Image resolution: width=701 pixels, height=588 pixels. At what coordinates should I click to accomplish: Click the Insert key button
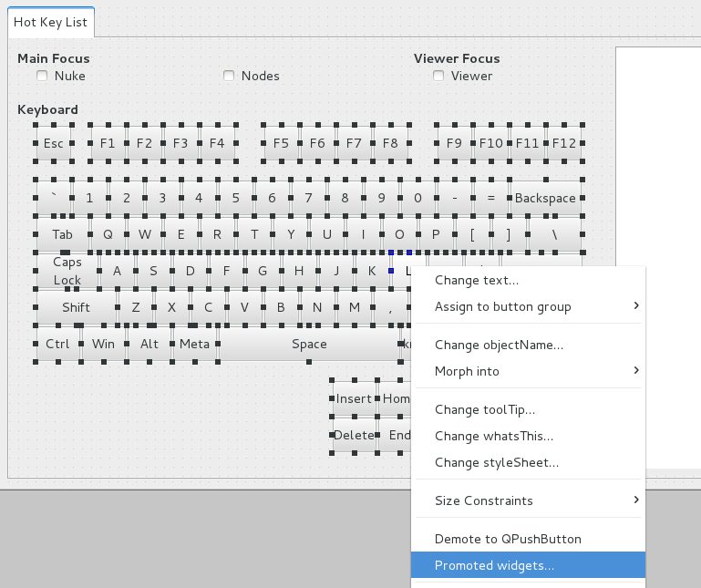(354, 398)
